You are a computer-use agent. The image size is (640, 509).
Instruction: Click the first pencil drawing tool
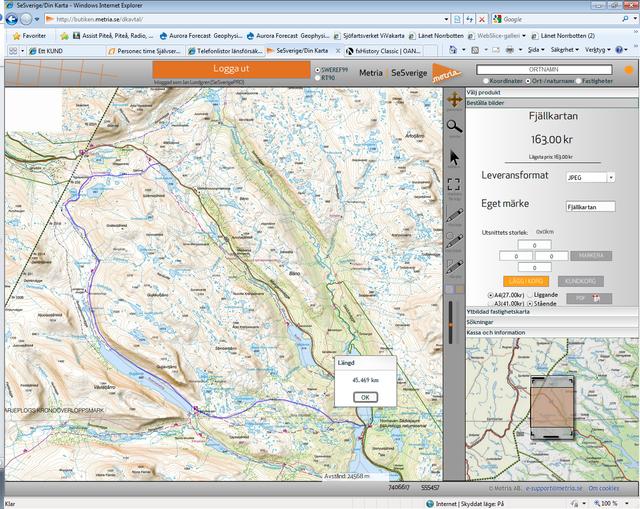pos(454,216)
